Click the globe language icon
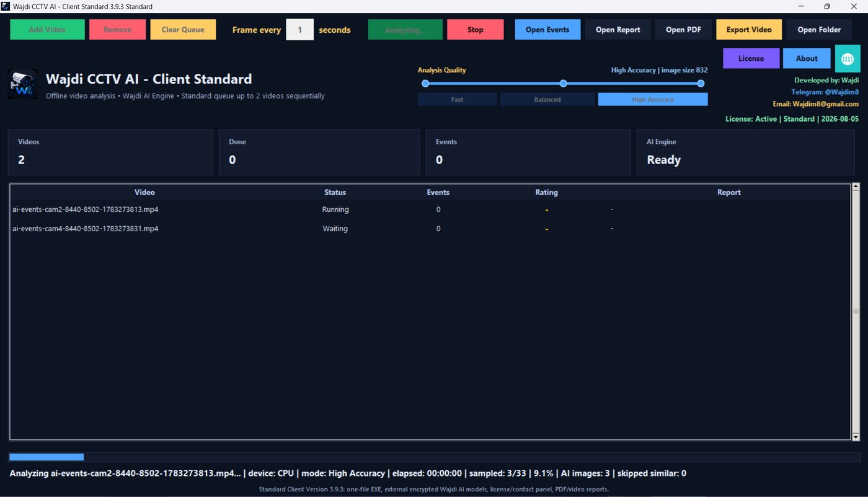The width and height of the screenshot is (868, 497). pos(848,58)
